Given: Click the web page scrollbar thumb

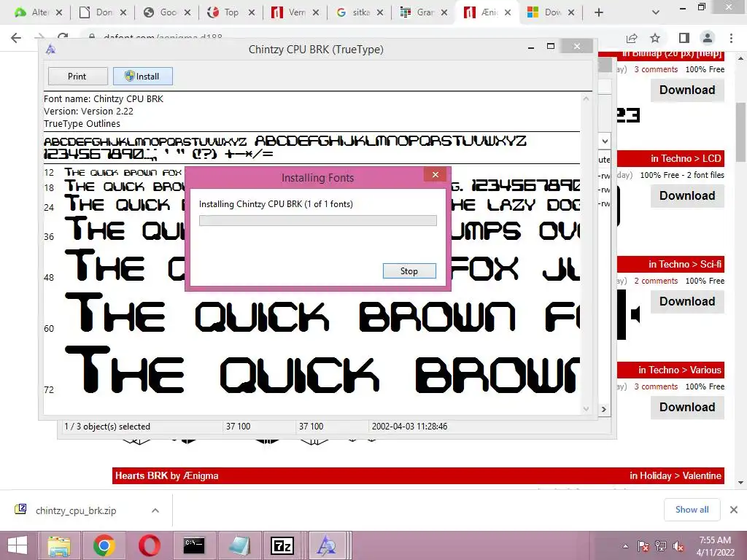Looking at the screenshot, I should [x=741, y=132].
